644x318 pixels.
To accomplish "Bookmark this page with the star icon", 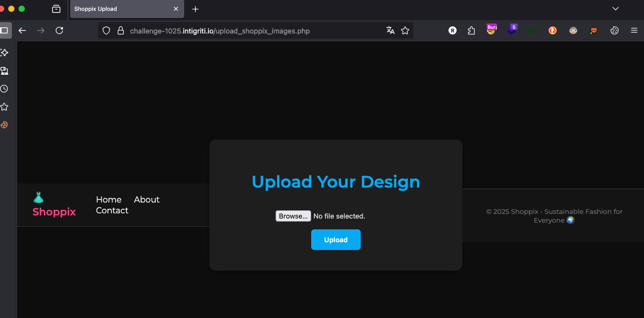I will pos(405,30).
